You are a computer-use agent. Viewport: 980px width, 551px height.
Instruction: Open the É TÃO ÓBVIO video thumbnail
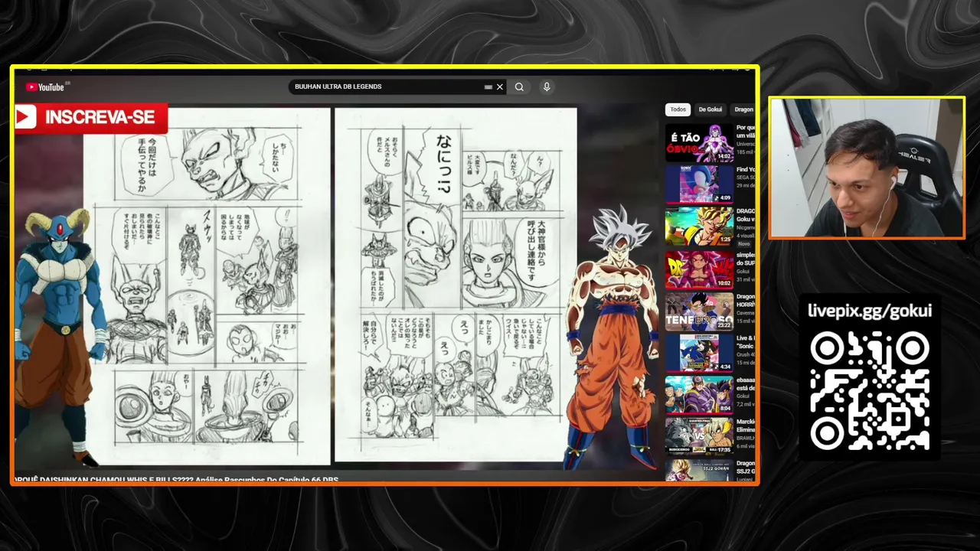(x=699, y=143)
